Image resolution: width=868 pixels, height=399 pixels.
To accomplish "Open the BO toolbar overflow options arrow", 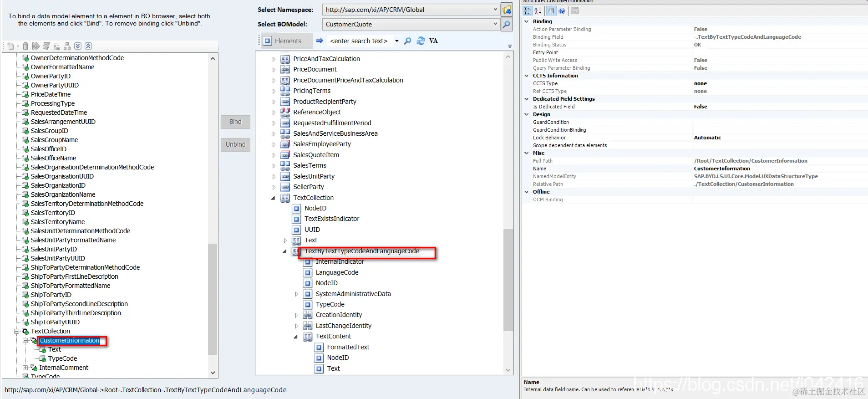I will pyautogui.click(x=510, y=46).
